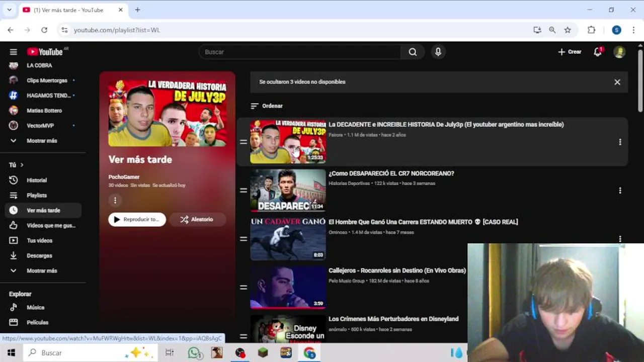Image resolution: width=644 pixels, height=362 pixels.
Task: Activate voice search microphone
Action: pyautogui.click(x=438, y=52)
